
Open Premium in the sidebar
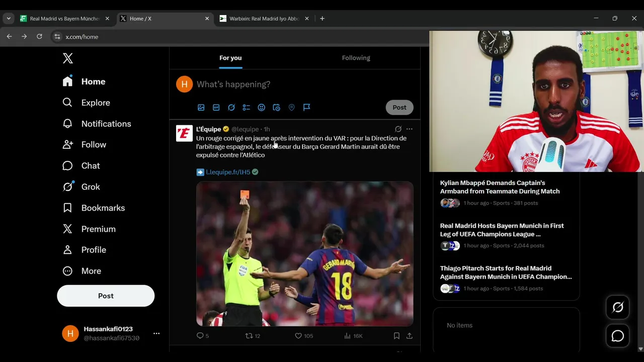89,229
